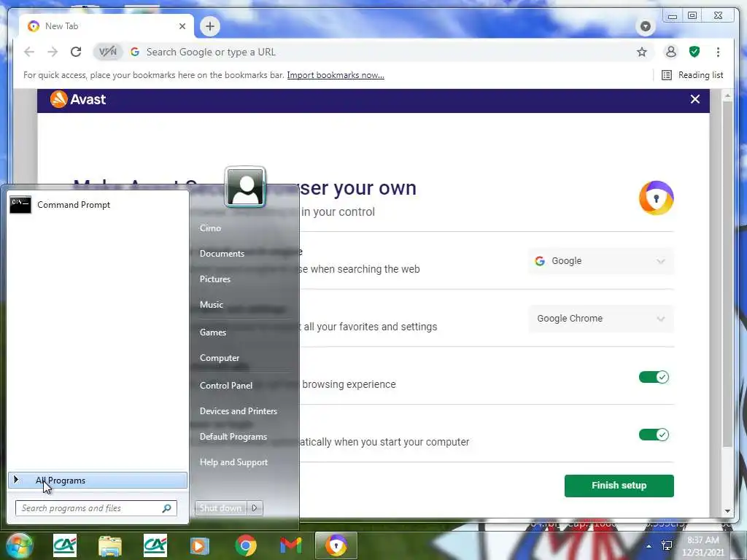Viewport: 747px width, 560px height.
Task: Click Import bookmarks now link
Action: click(336, 75)
